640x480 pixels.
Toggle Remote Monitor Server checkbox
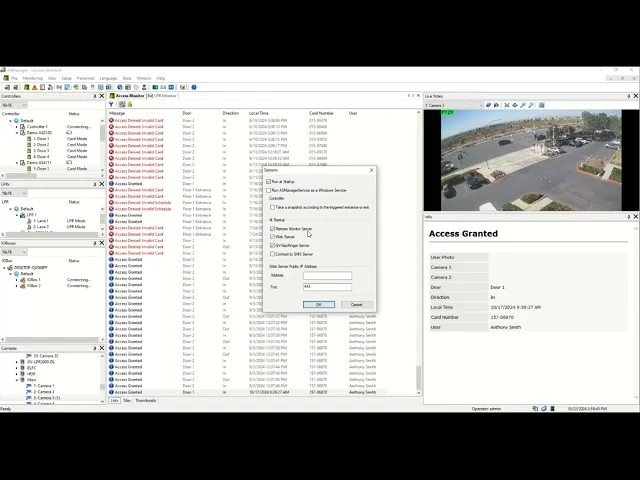click(273, 229)
